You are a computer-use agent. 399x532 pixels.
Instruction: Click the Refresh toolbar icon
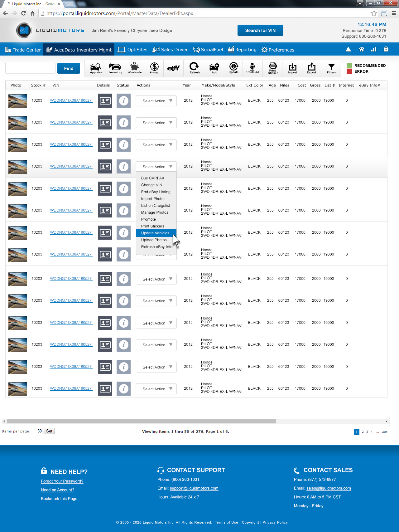[x=195, y=68]
